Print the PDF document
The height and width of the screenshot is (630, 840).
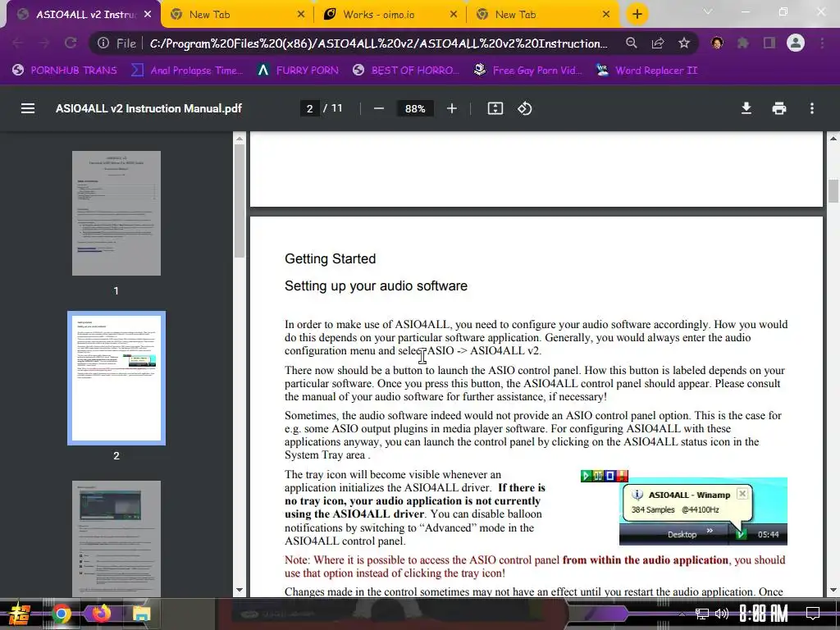pos(779,109)
